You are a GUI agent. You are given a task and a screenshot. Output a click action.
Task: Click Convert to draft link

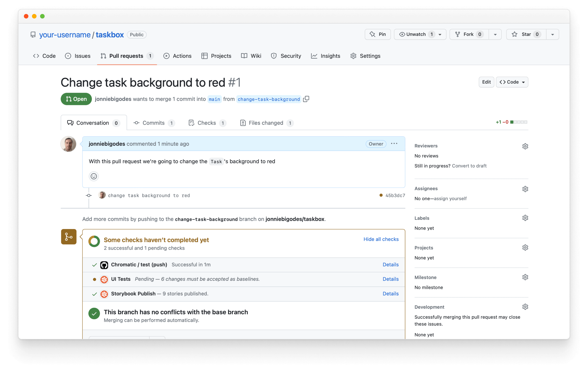[470, 166]
